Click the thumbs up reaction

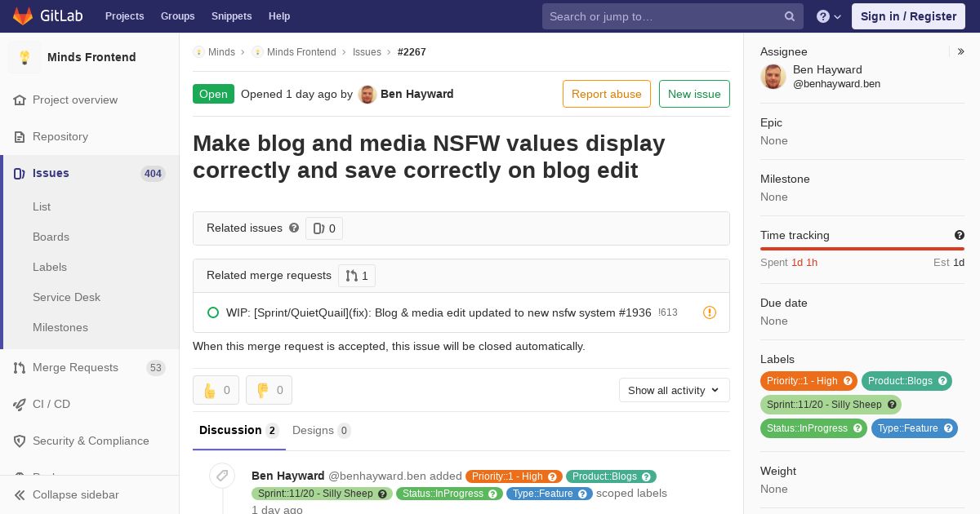click(x=216, y=390)
